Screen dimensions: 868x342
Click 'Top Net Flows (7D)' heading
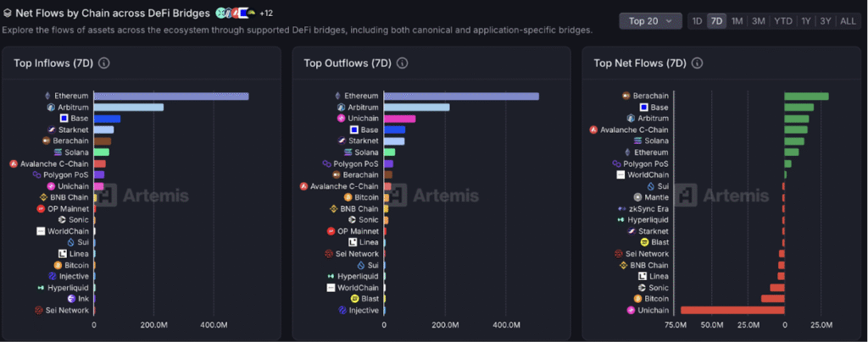640,63
